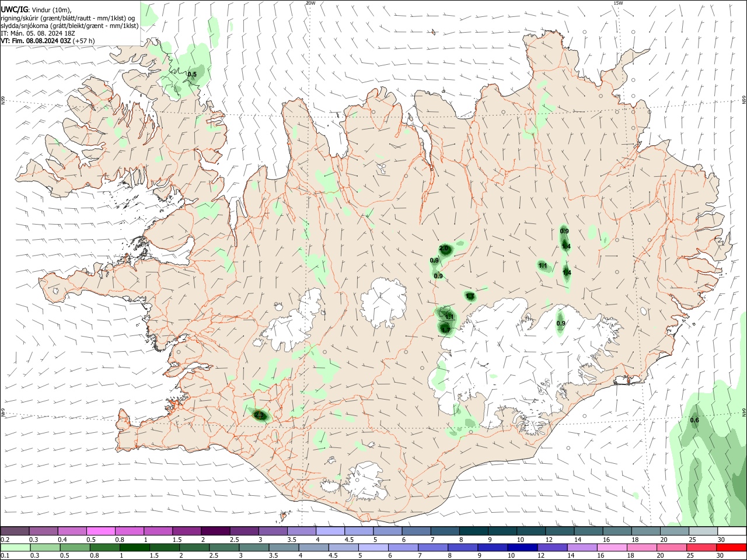The height and width of the screenshot is (560, 747).
Task: Click the dark green rain cell in southwest Iceland
Action: click(260, 415)
